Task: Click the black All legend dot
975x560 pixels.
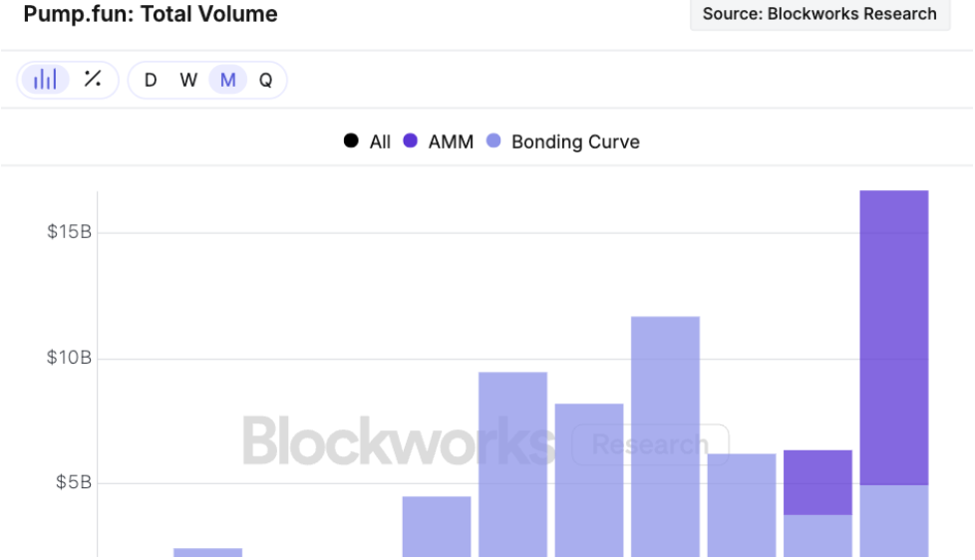Action: [x=351, y=141]
